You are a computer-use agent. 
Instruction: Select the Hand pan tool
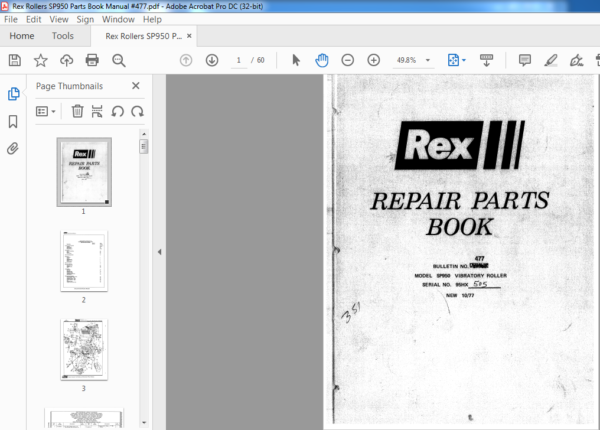click(x=322, y=60)
